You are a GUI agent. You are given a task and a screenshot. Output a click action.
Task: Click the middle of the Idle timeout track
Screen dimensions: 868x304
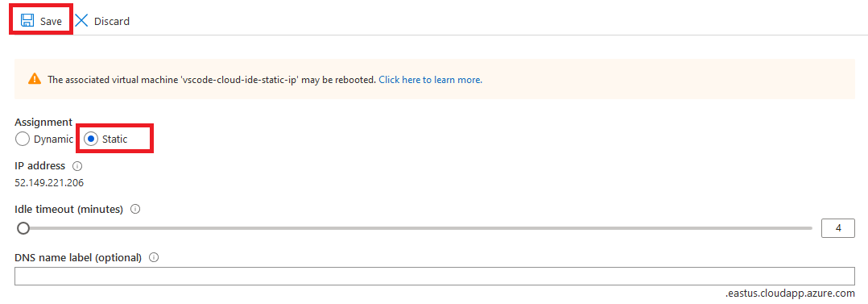point(417,228)
